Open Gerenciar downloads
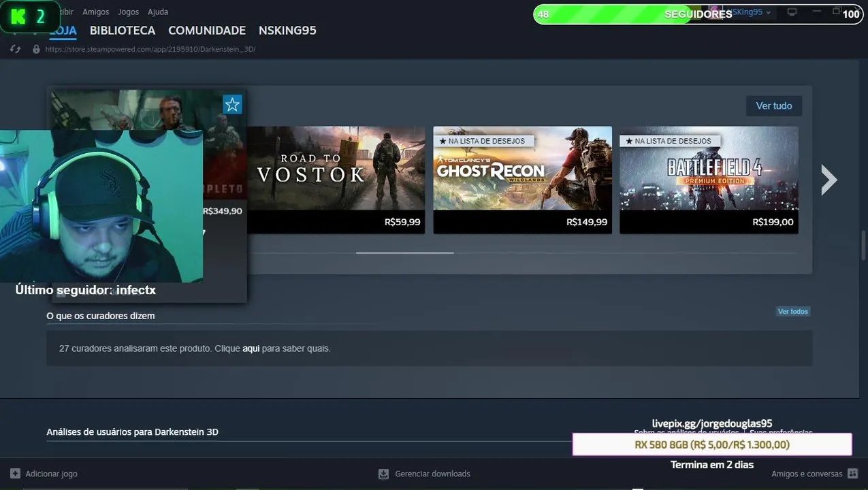Screen dimensions: 868x490 click(x=432, y=474)
